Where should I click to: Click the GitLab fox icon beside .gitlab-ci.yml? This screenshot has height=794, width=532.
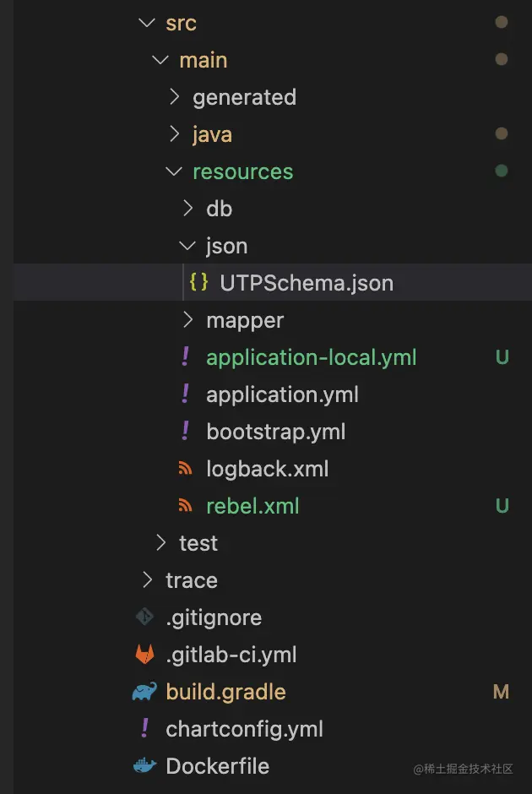[x=145, y=655]
